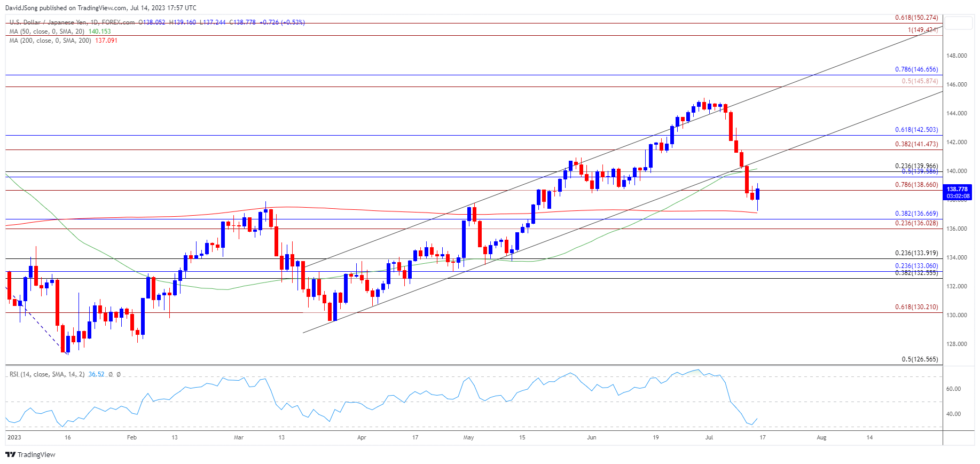Select the 0.618(130.210) Fibonacci label
Screen dimensions: 980x464
[916, 307]
